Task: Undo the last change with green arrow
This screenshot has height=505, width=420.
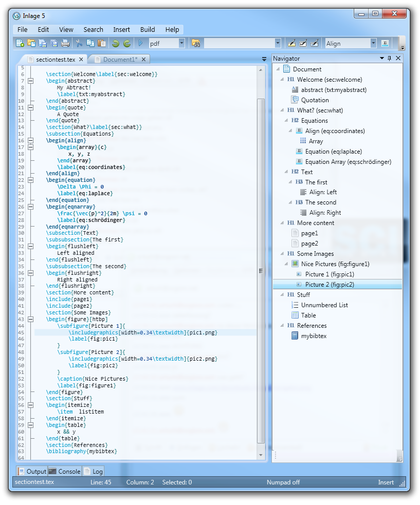Action: tap(116, 43)
